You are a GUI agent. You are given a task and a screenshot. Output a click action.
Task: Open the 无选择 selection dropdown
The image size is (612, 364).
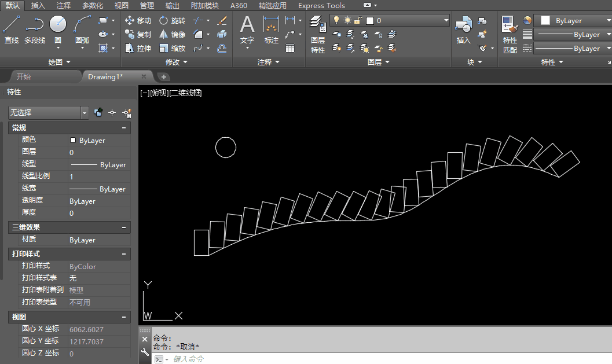[85, 113]
